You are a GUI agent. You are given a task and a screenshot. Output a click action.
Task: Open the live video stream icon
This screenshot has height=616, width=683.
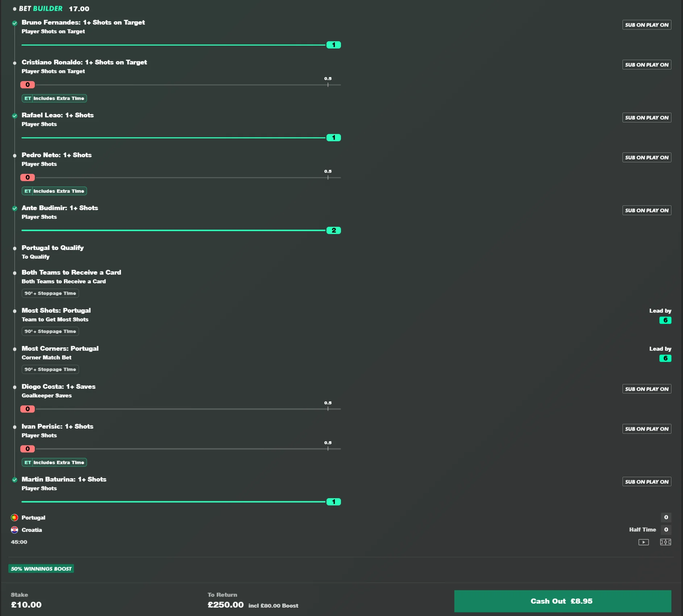644,542
